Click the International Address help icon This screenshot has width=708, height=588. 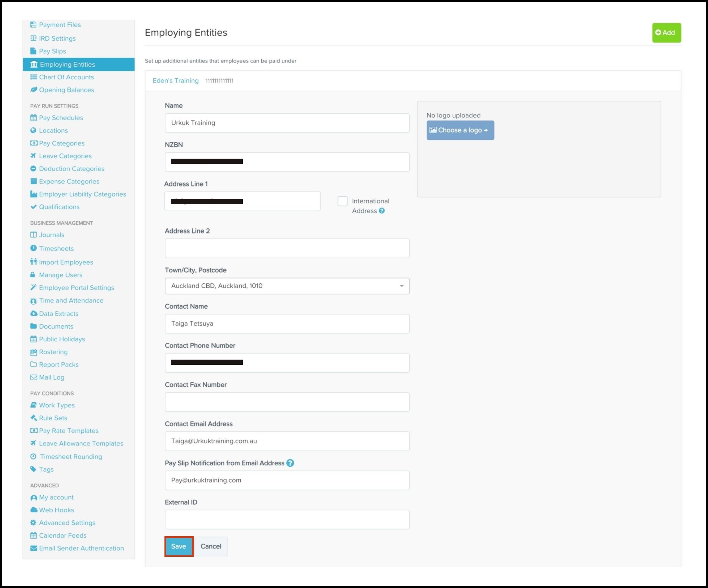(381, 211)
